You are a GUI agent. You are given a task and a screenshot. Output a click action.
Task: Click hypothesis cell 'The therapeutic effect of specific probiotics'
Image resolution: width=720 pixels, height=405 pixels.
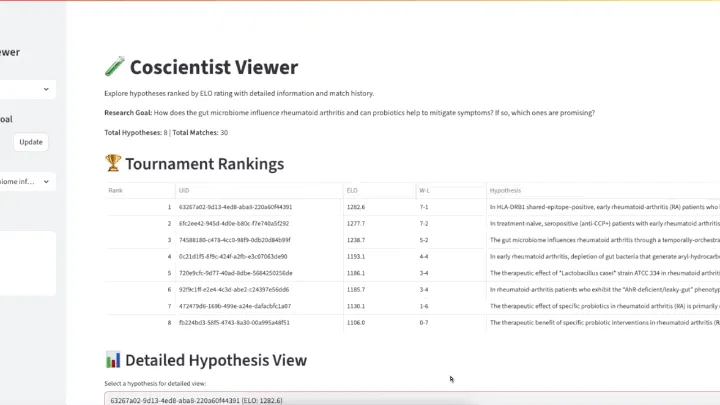[x=603, y=306]
